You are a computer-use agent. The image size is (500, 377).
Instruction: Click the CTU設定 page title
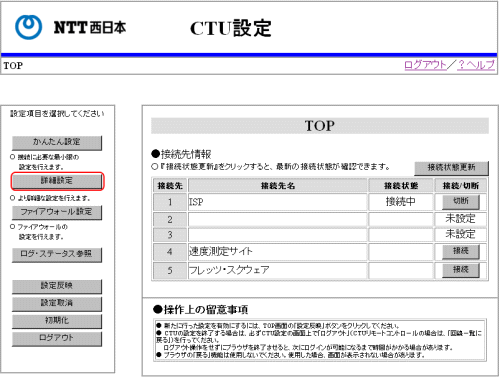(x=230, y=28)
